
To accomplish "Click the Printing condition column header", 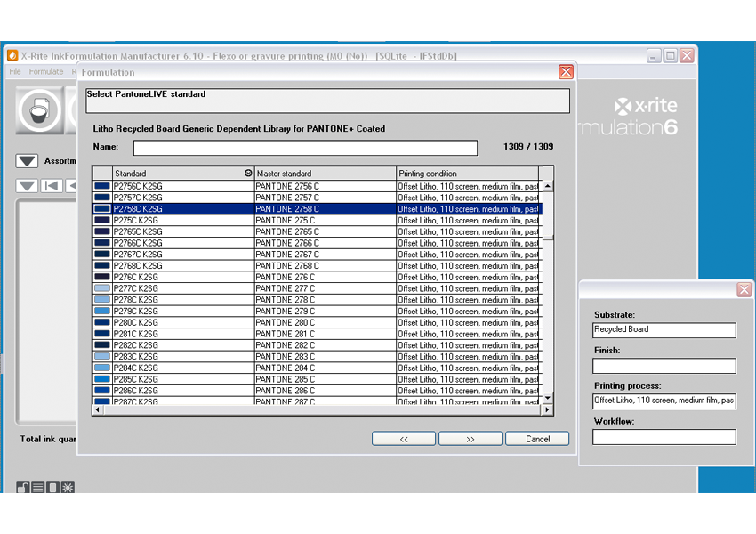I will [467, 174].
